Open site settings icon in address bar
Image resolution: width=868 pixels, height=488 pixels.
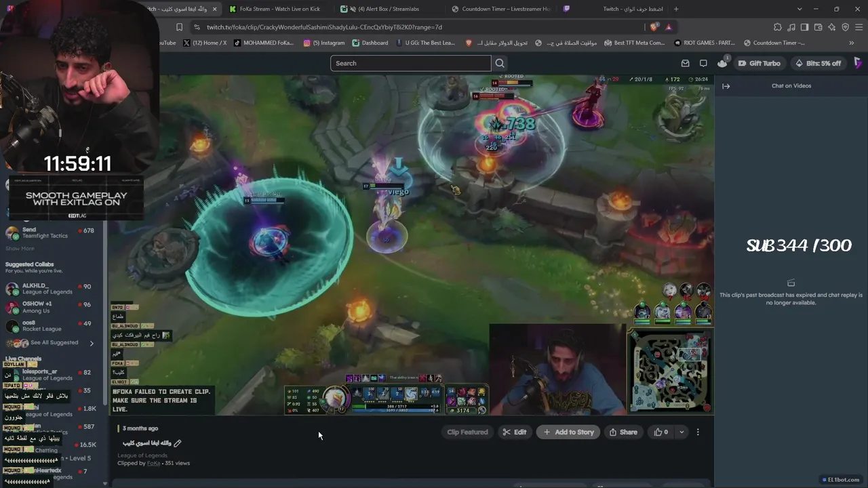point(197,27)
